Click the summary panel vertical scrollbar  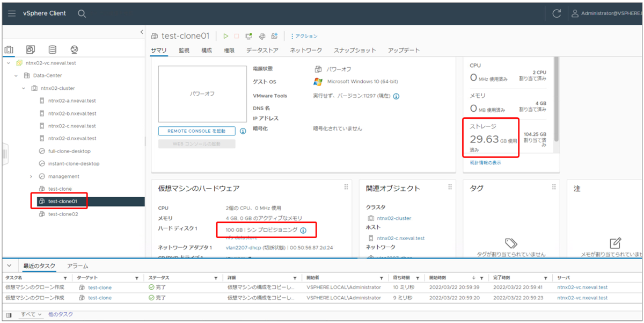[x=556, y=99]
